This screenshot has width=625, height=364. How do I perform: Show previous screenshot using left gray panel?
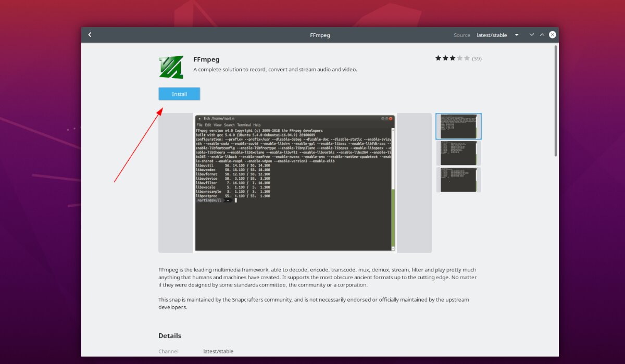[x=176, y=182]
